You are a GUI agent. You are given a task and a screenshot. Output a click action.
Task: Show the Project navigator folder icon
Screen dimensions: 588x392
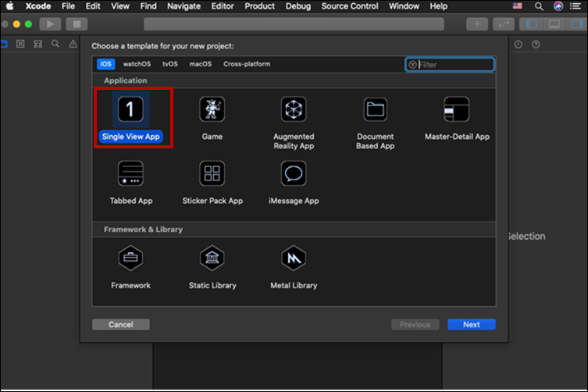(x=4, y=44)
